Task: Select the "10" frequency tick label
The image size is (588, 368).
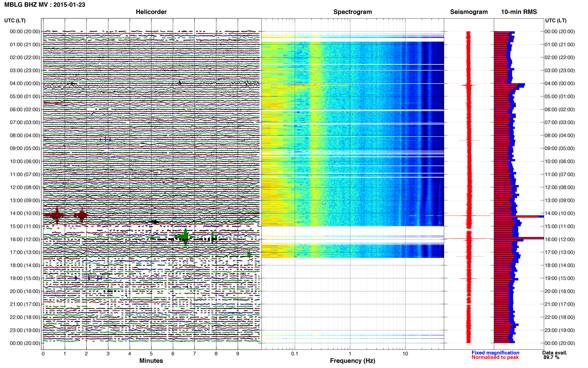Action: (405, 354)
